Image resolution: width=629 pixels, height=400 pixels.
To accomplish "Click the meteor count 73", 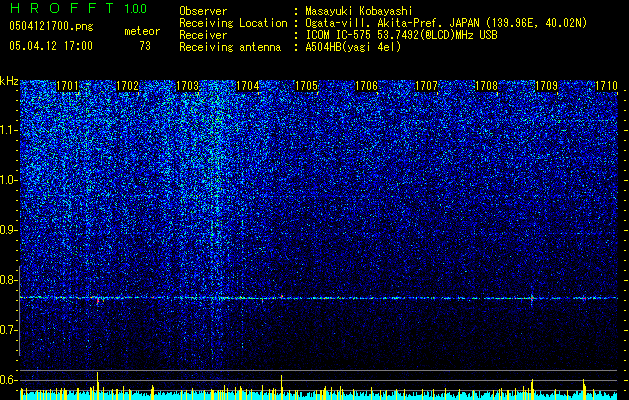I will click(145, 46).
